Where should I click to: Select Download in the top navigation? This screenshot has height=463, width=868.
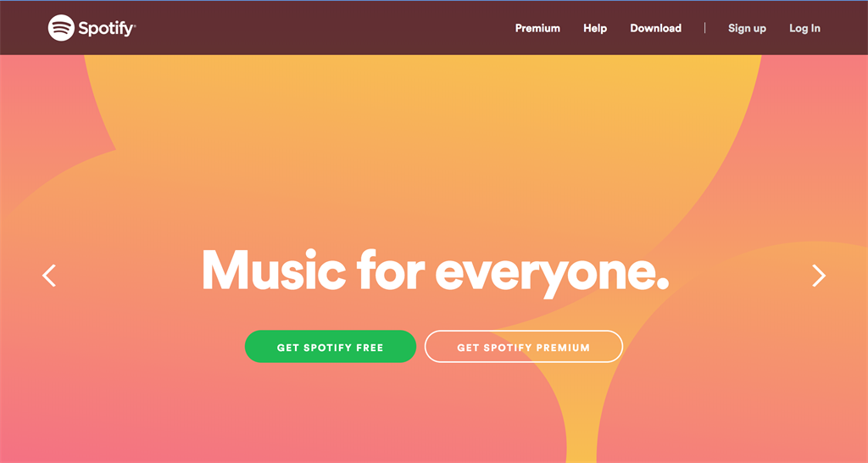pos(655,28)
